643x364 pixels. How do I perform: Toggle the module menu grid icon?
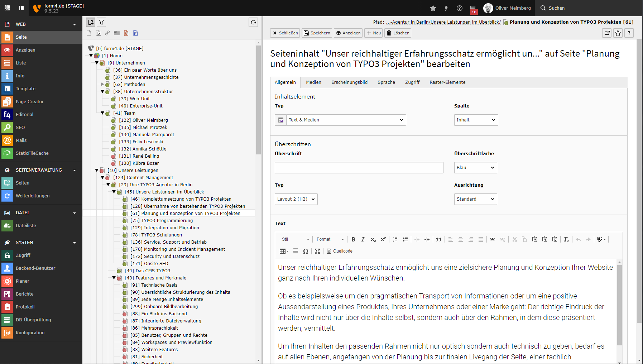click(7, 8)
